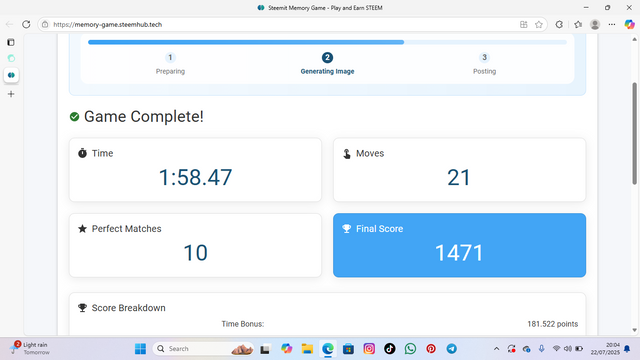Click the Moves hand icon
640x360 pixels.
click(x=347, y=153)
